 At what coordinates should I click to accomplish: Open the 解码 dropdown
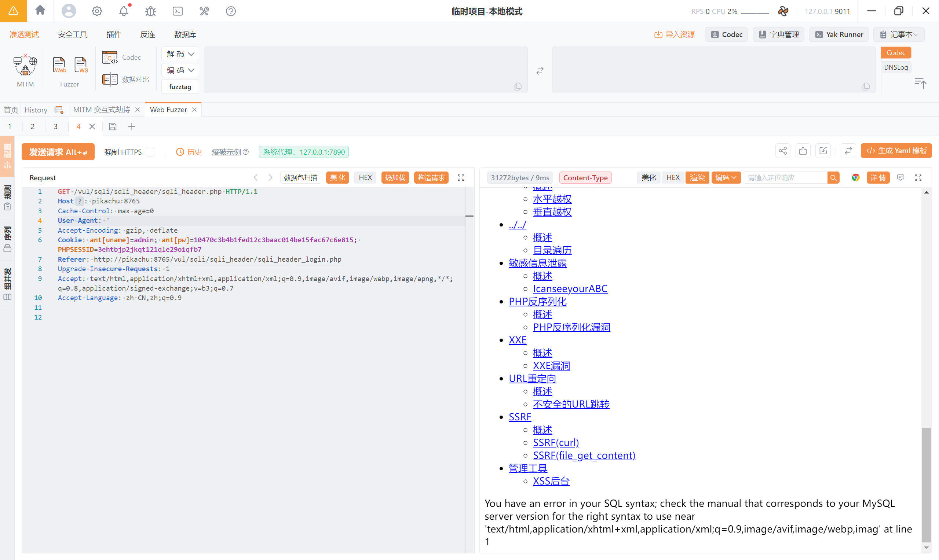180,54
